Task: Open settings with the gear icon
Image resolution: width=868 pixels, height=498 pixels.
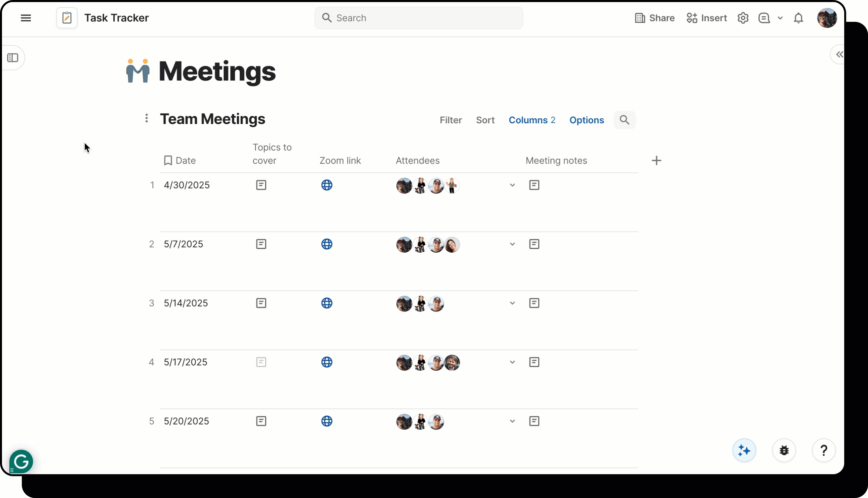Action: pos(743,18)
